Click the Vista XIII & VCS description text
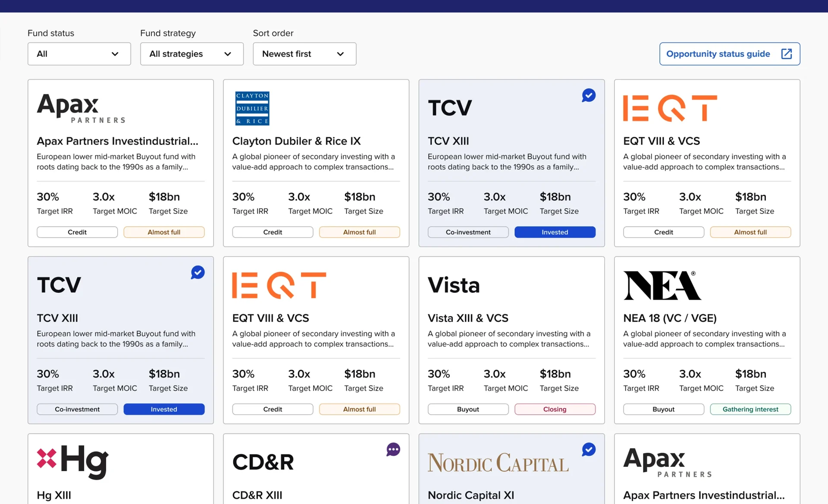Viewport: 828px width, 504px height. coord(509,339)
